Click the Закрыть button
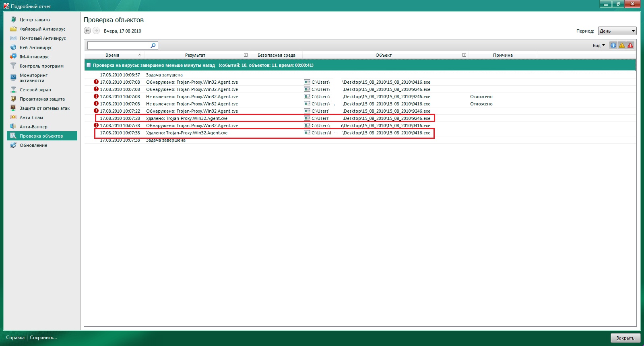 pyautogui.click(x=625, y=338)
